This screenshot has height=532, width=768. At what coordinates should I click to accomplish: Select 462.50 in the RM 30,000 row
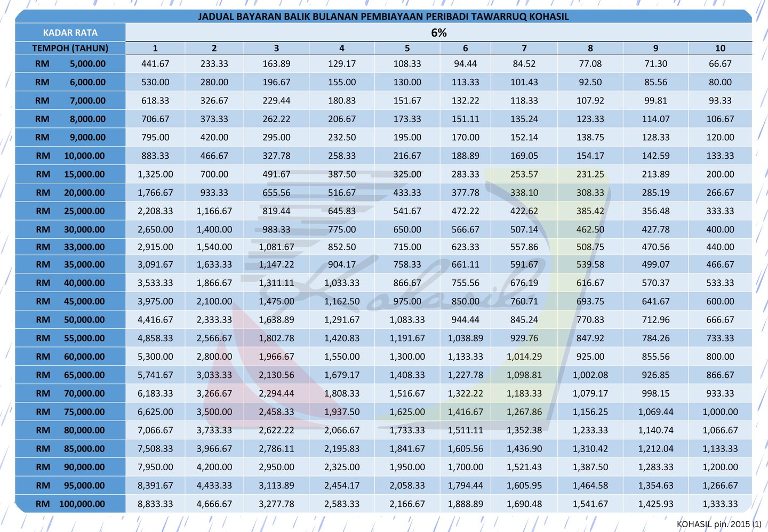click(x=590, y=229)
